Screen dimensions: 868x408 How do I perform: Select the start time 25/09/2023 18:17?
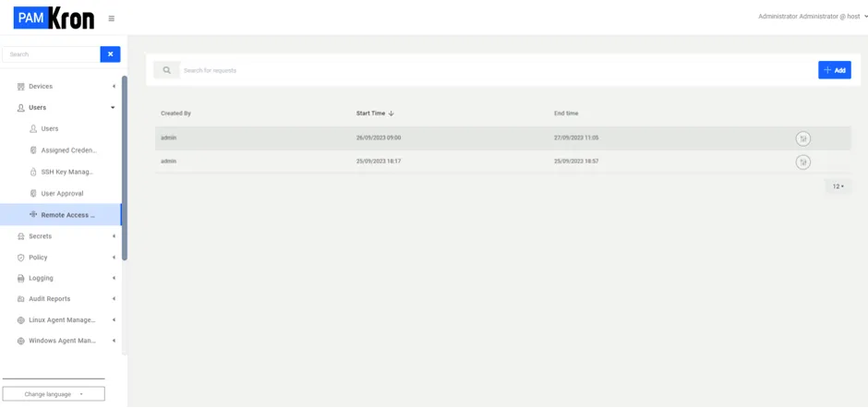click(x=378, y=162)
